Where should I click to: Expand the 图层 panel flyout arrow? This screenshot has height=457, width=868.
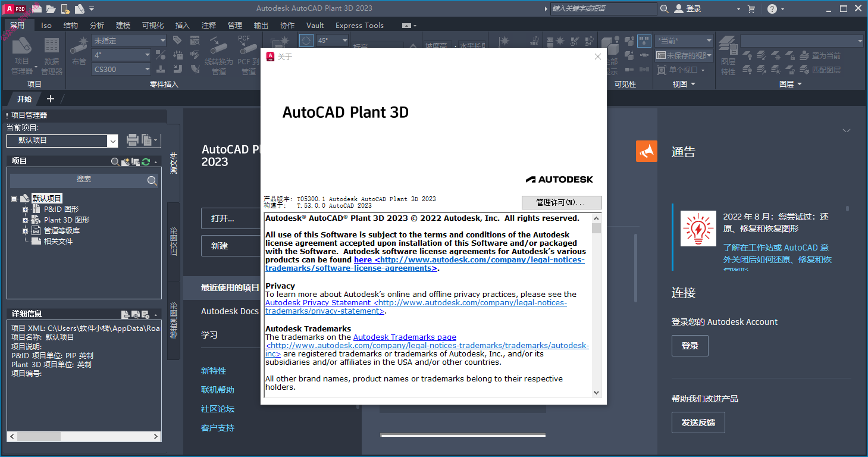pos(799,84)
